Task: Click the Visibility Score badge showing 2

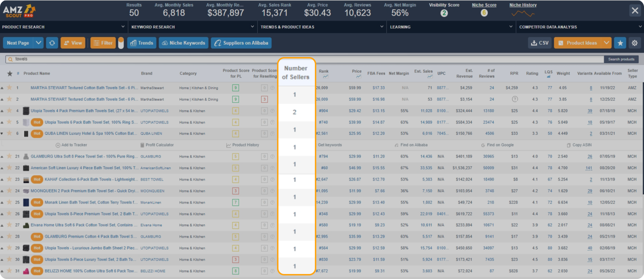Action: click(x=444, y=13)
